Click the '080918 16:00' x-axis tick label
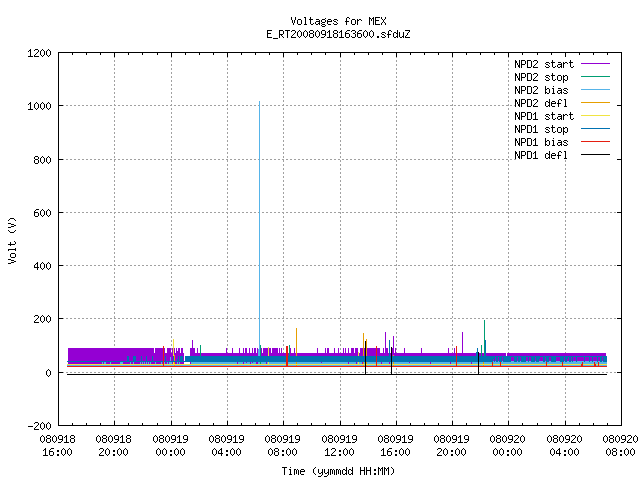640x480 pixels. coord(58,446)
